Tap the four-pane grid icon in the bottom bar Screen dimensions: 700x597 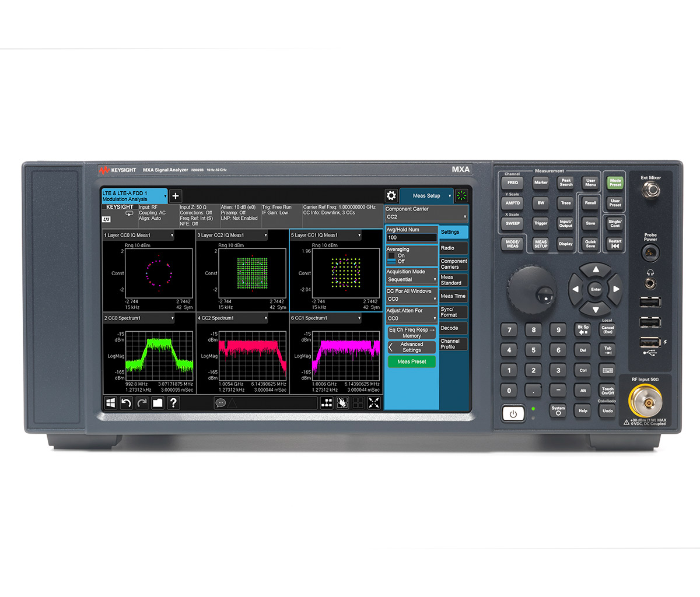pyautogui.click(x=358, y=403)
